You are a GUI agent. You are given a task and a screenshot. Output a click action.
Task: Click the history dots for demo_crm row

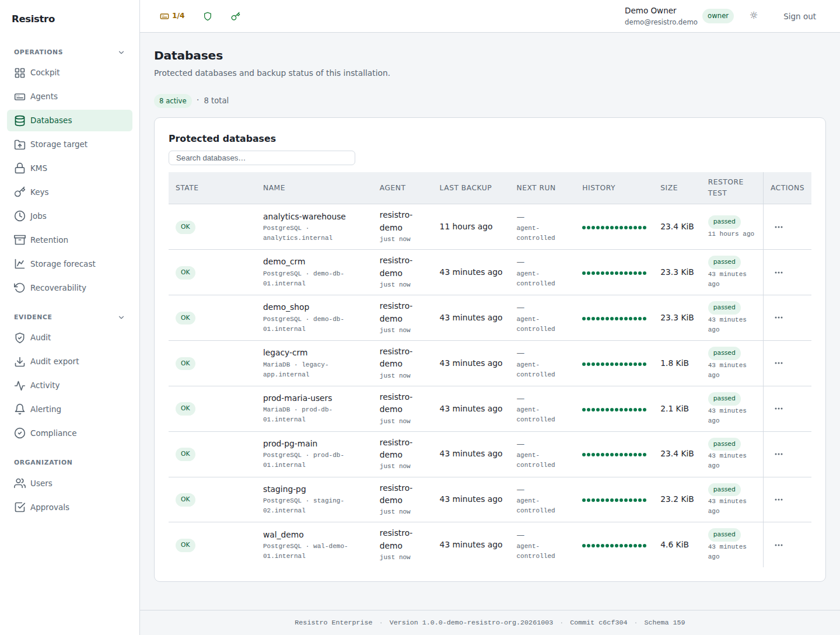(x=614, y=273)
